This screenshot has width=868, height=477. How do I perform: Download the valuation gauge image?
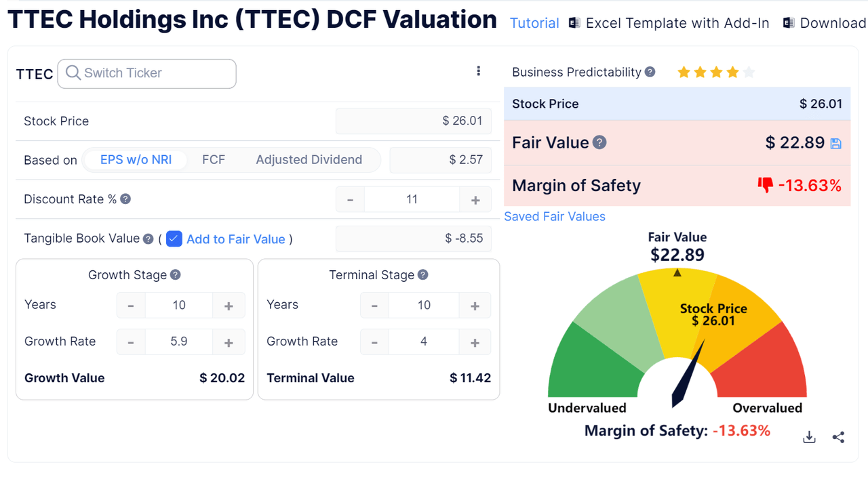click(809, 437)
